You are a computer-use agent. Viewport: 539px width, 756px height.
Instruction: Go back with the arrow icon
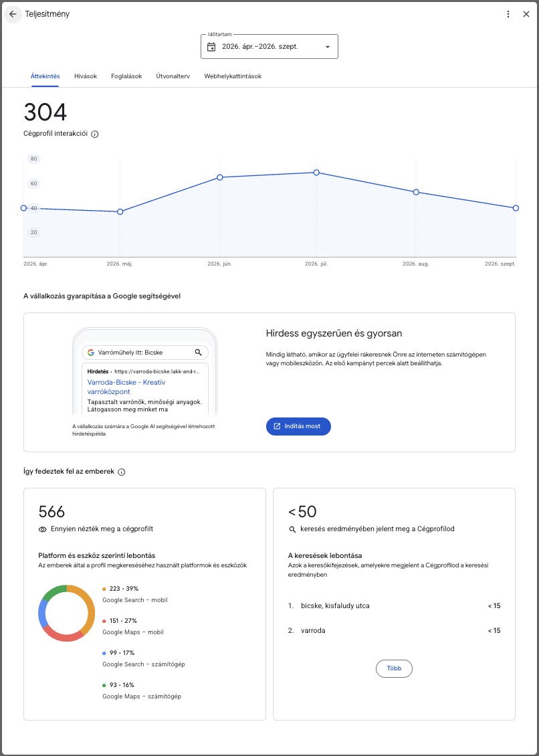[13, 14]
